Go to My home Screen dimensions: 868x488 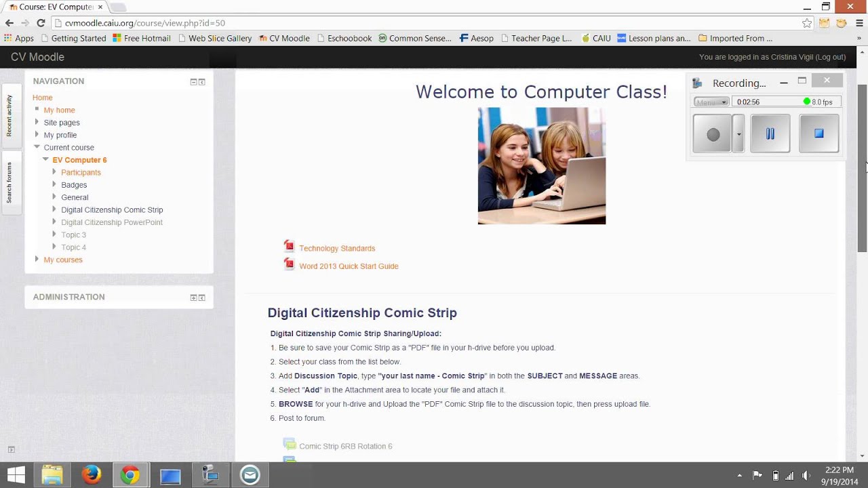pyautogui.click(x=60, y=110)
